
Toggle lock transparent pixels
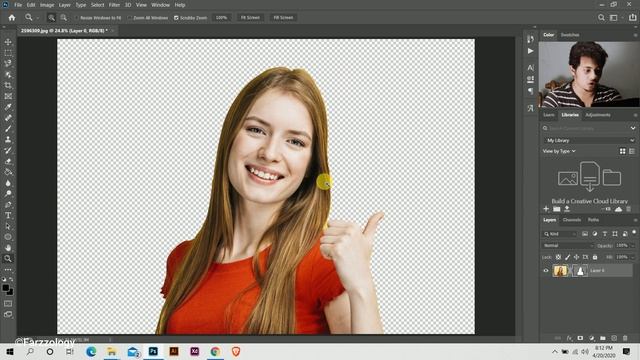pos(558,257)
